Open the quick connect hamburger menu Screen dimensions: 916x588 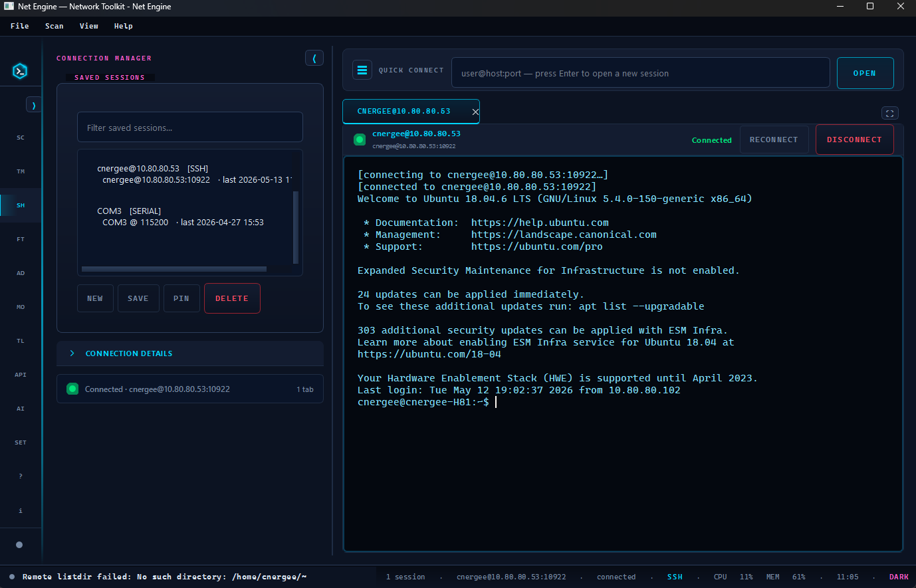pyautogui.click(x=362, y=70)
